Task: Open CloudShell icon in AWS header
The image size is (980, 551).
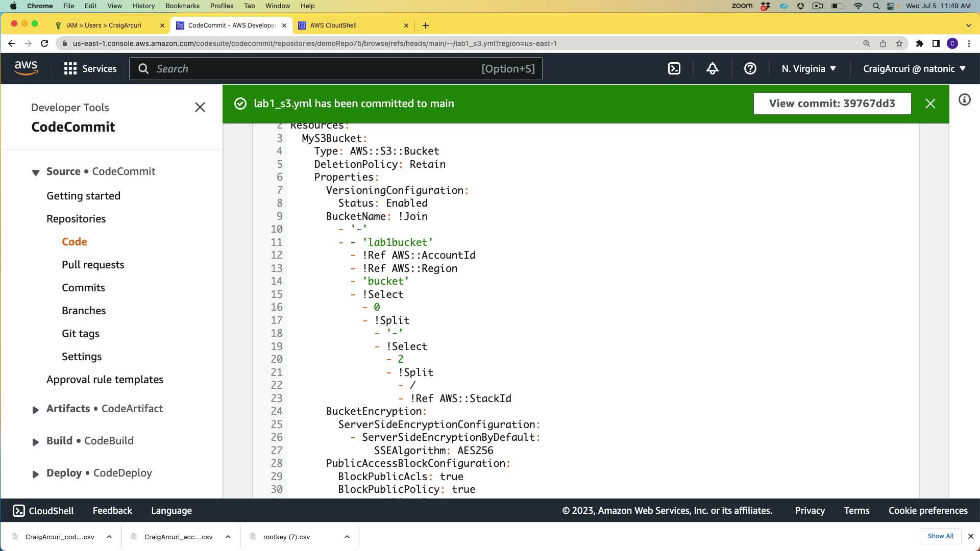Action: coord(674,68)
